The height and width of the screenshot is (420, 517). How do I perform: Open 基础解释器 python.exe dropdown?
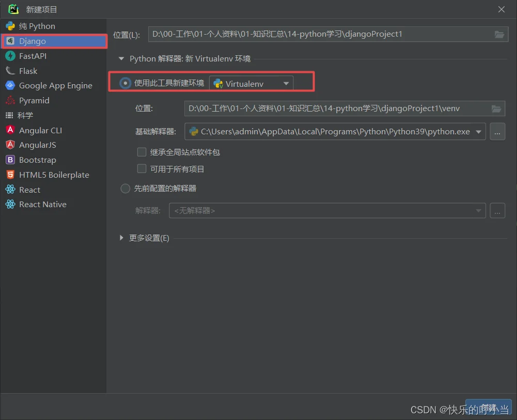[335, 132]
